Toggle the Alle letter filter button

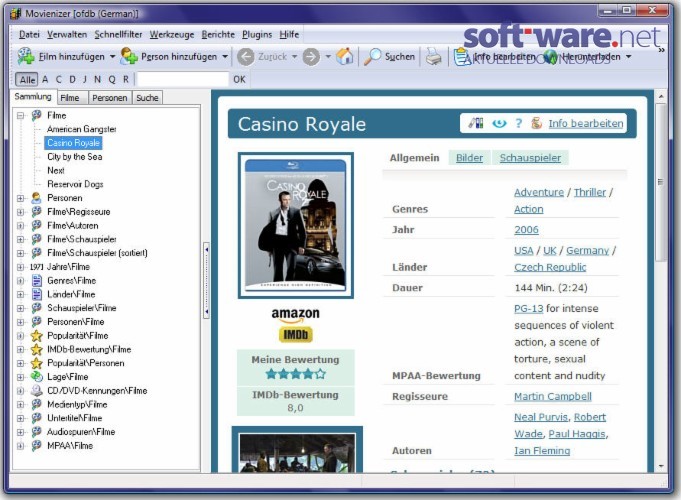(27, 79)
